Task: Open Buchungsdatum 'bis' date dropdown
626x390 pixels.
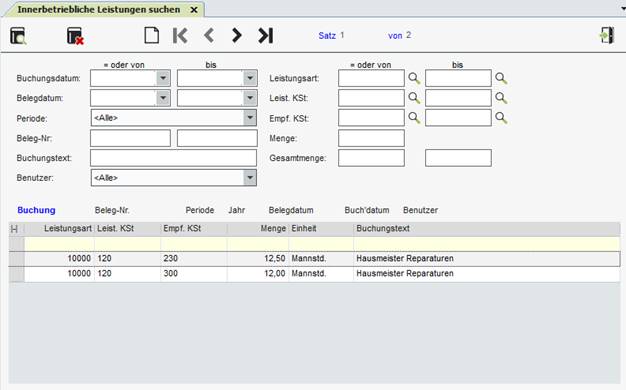Action: (250, 78)
